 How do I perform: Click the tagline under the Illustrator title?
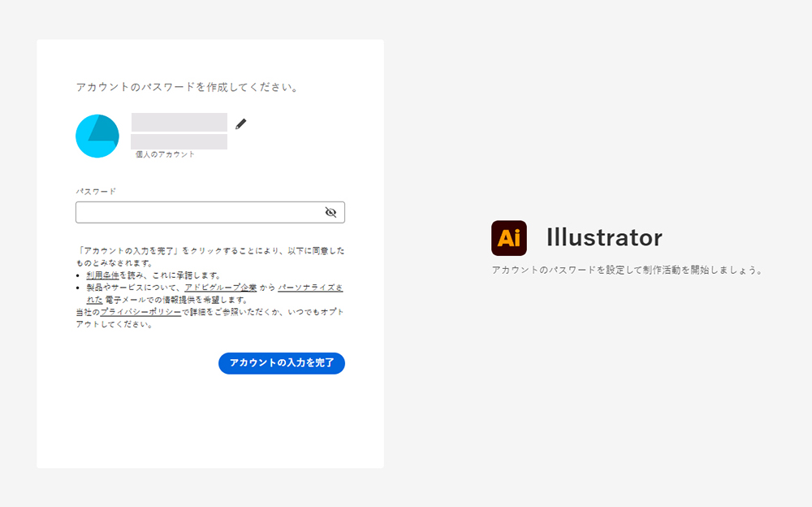[628, 269]
